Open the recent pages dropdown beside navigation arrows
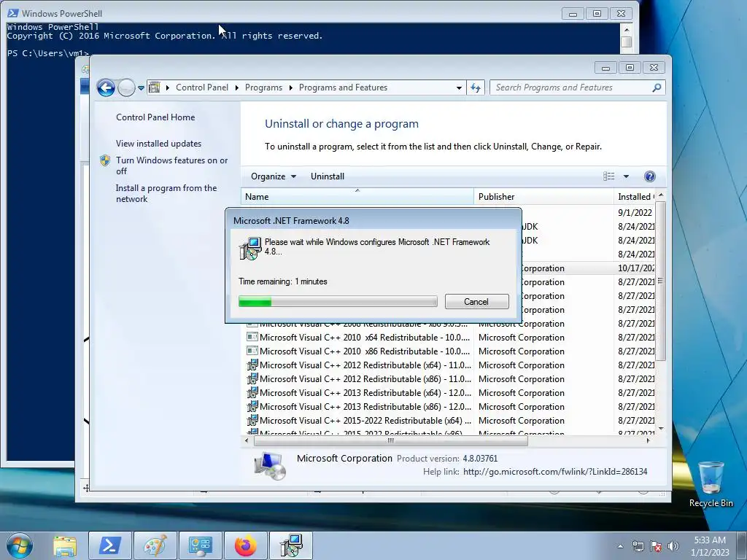Screen dimensions: 747x560 pyautogui.click(x=141, y=88)
